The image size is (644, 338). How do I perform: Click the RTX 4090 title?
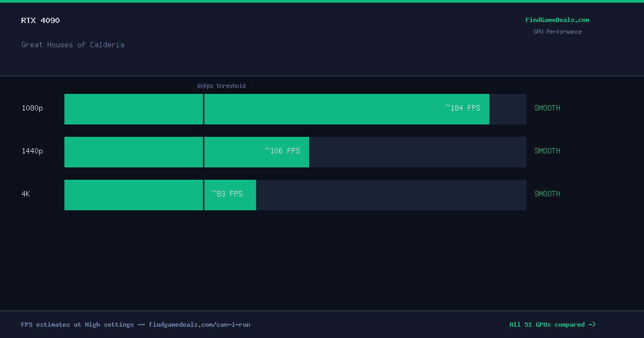(40, 20)
